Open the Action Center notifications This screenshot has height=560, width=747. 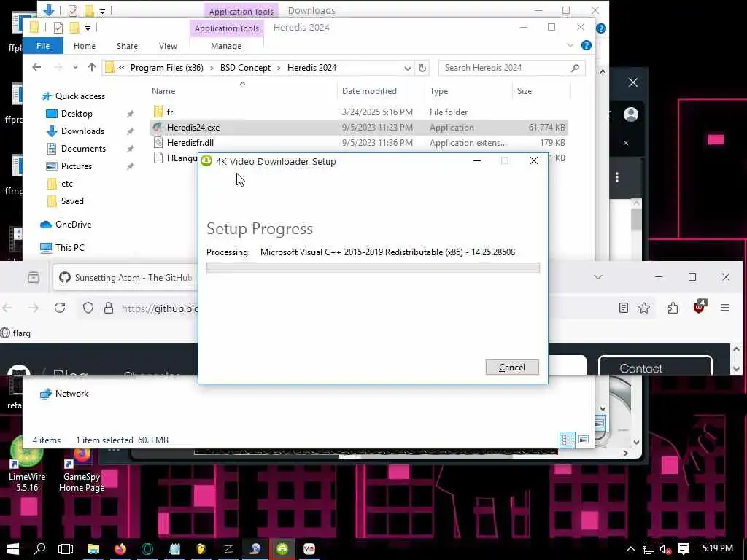[683, 549]
